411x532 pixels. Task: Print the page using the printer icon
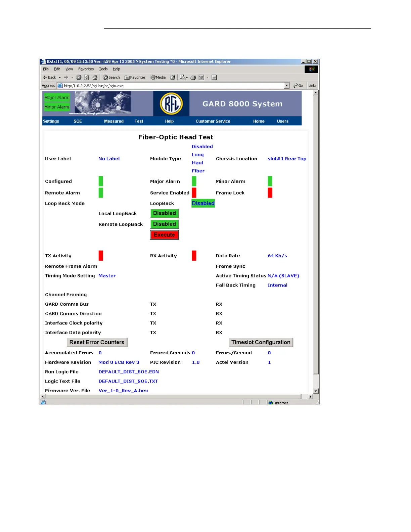[193, 77]
